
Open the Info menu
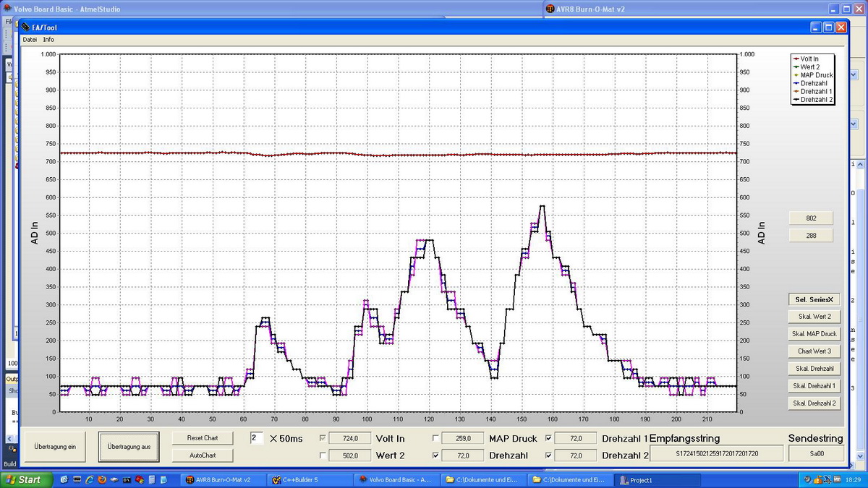point(48,40)
